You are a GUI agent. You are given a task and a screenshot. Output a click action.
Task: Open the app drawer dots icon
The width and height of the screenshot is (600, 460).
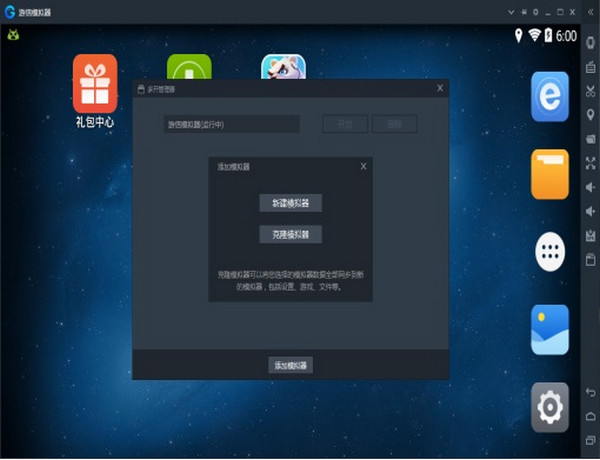tap(550, 252)
